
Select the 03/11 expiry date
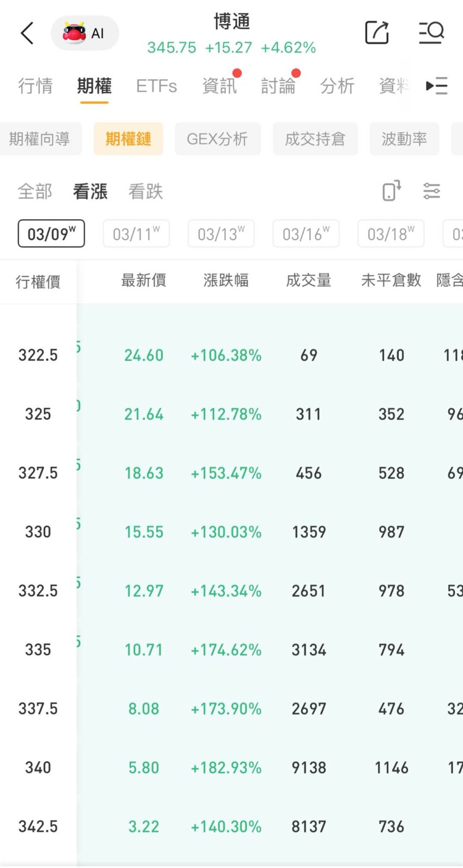click(x=136, y=234)
